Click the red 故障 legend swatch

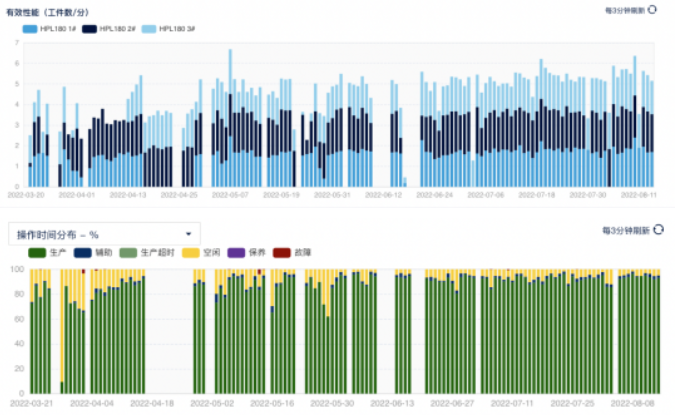pos(282,253)
